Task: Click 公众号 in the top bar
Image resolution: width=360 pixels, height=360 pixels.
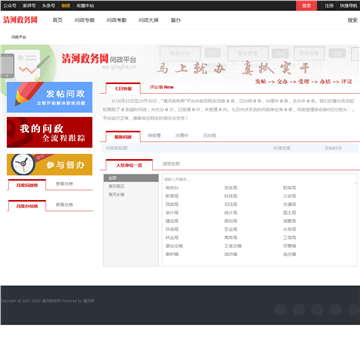Action: pos(10,6)
